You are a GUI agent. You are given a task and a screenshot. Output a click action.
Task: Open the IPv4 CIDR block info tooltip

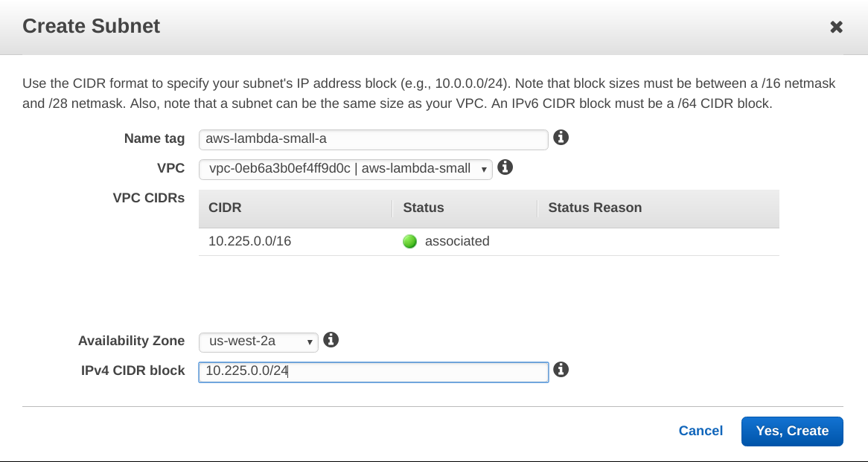pyautogui.click(x=561, y=370)
